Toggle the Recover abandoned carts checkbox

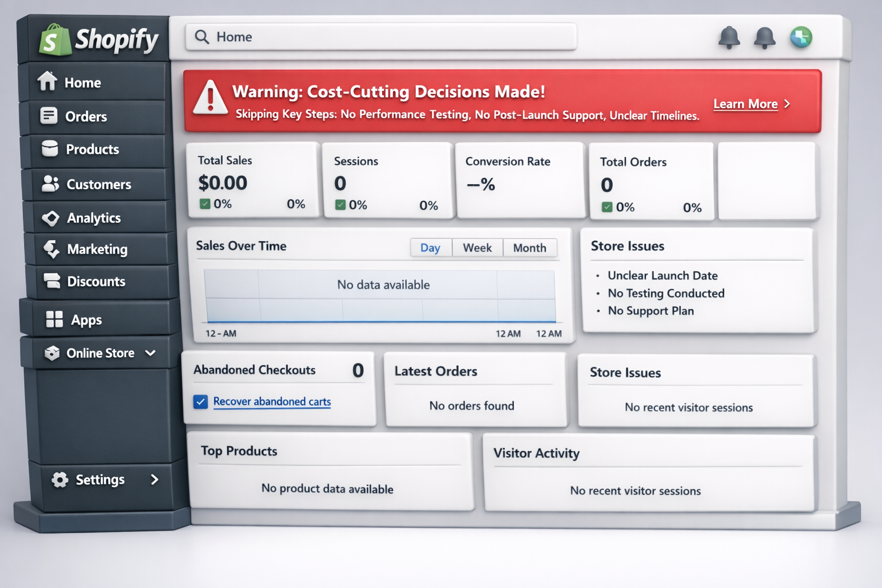click(200, 401)
